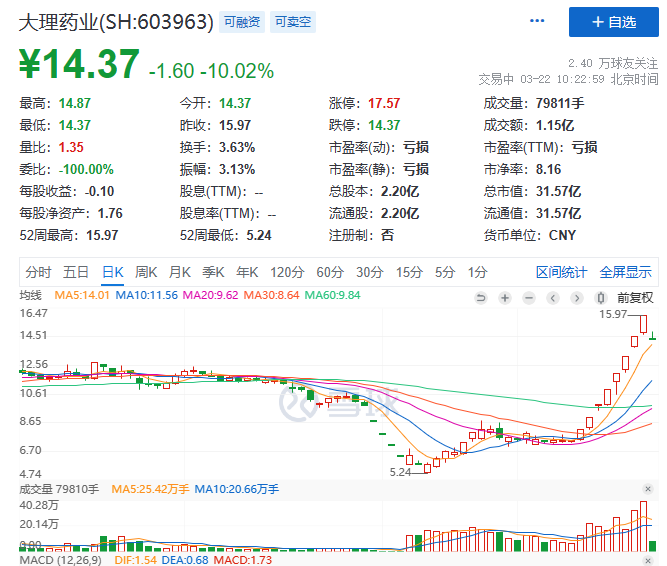The height and width of the screenshot is (566, 667).
Task: Switch to the 五日 chart tab
Action: (x=76, y=272)
